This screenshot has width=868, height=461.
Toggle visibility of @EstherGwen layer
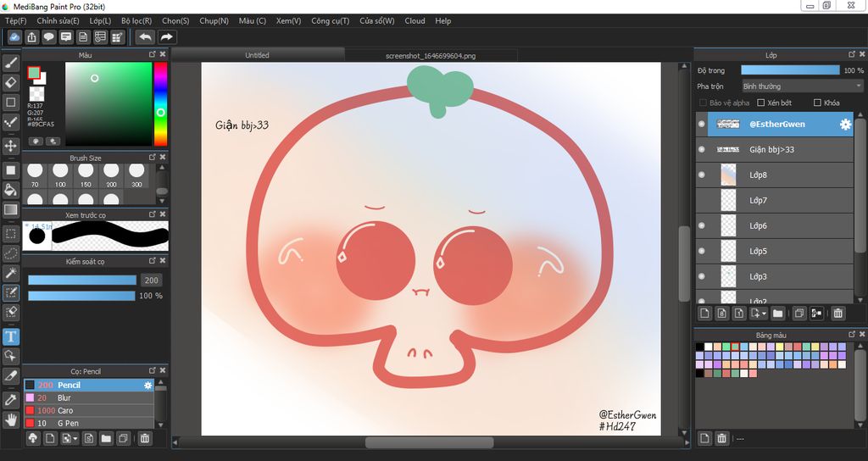pyautogui.click(x=701, y=124)
